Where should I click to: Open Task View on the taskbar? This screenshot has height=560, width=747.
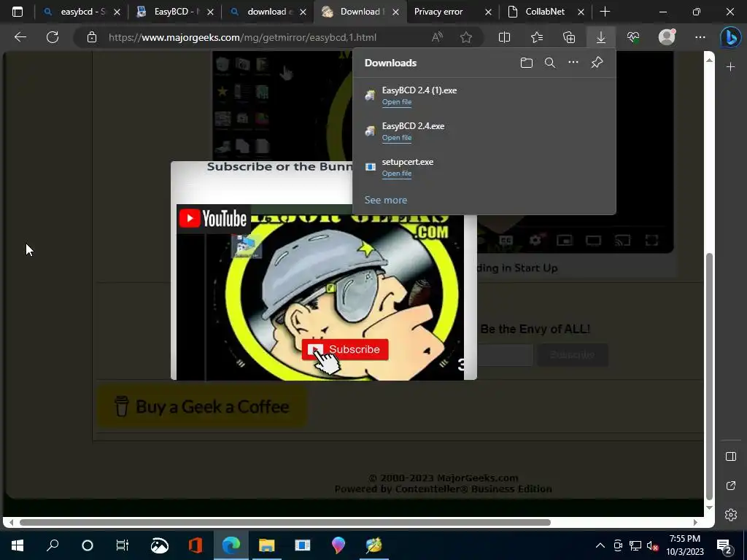pyautogui.click(x=123, y=545)
